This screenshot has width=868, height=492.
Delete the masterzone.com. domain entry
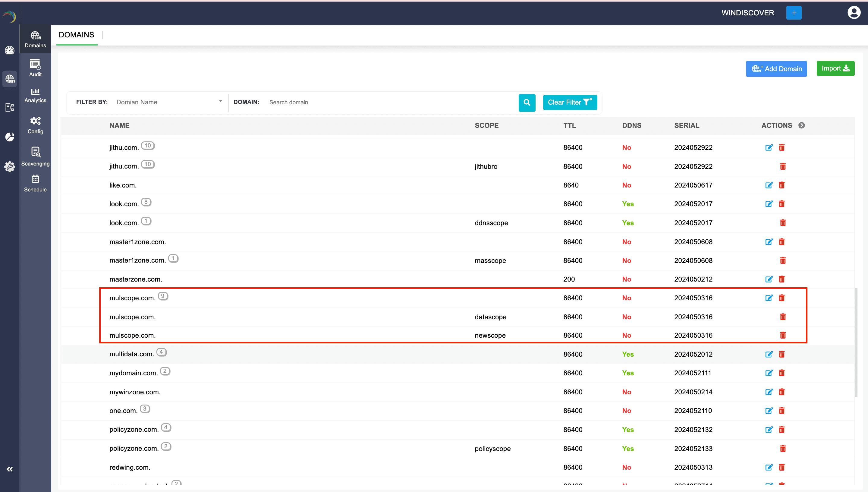coord(782,279)
